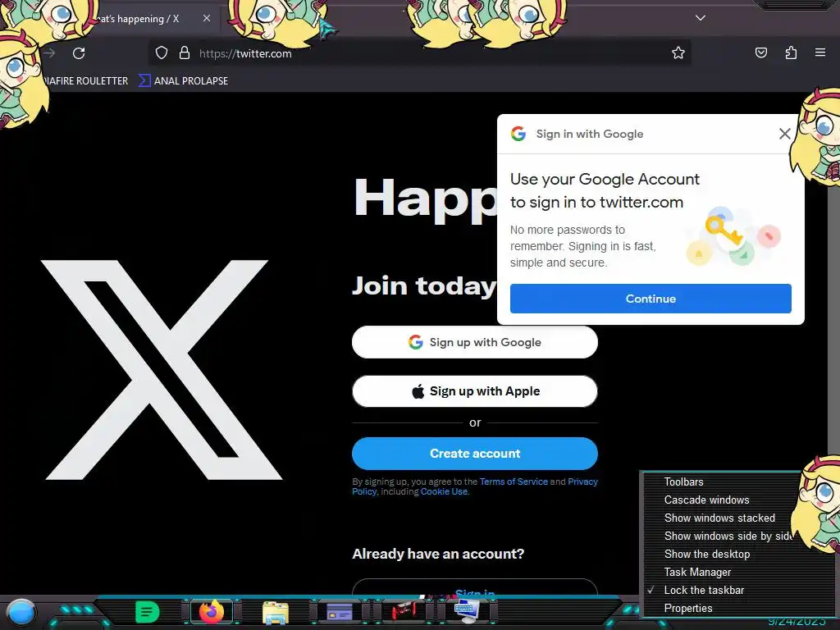The width and height of the screenshot is (840, 630).
Task: Click the large X logo
Action: pos(162,370)
